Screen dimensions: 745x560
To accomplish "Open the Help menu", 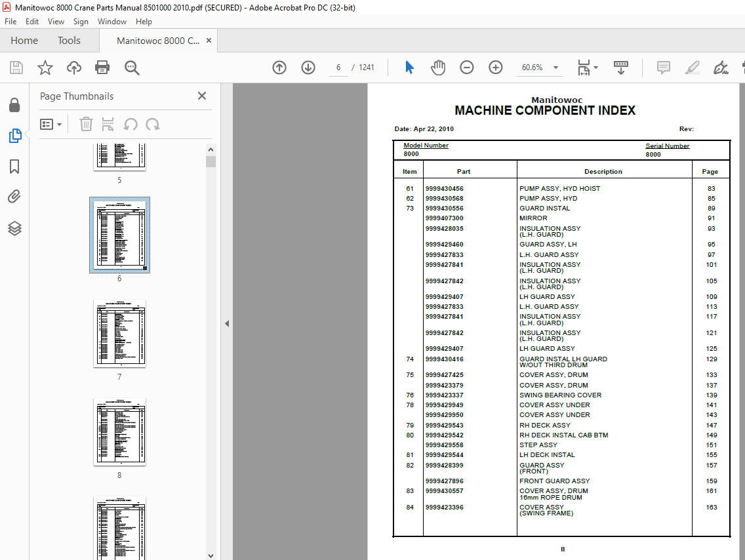I will point(144,22).
